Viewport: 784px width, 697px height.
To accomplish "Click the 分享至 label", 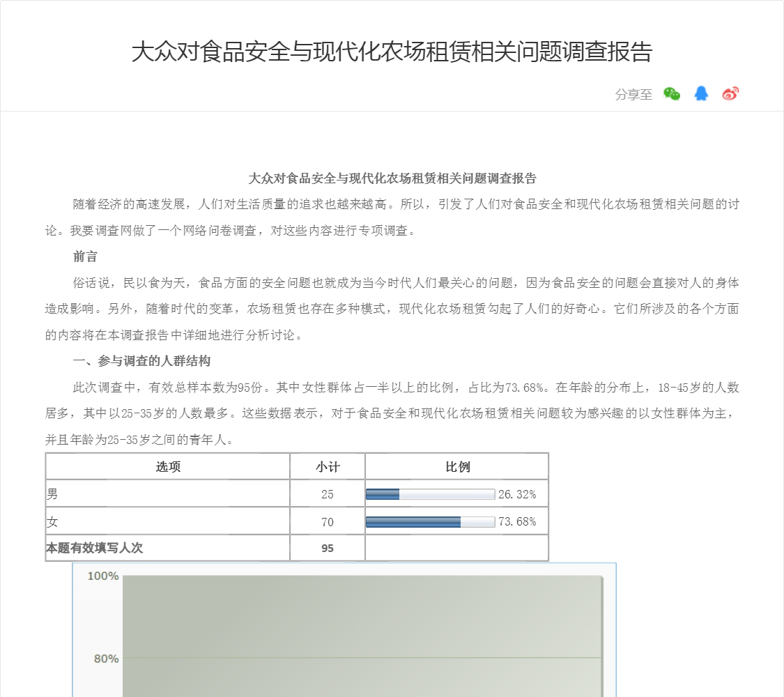I will (x=633, y=95).
